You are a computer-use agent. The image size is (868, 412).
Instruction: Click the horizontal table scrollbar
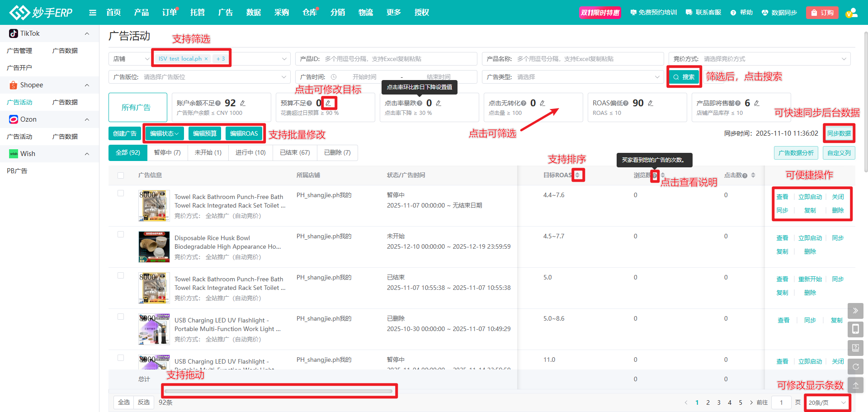(x=278, y=391)
